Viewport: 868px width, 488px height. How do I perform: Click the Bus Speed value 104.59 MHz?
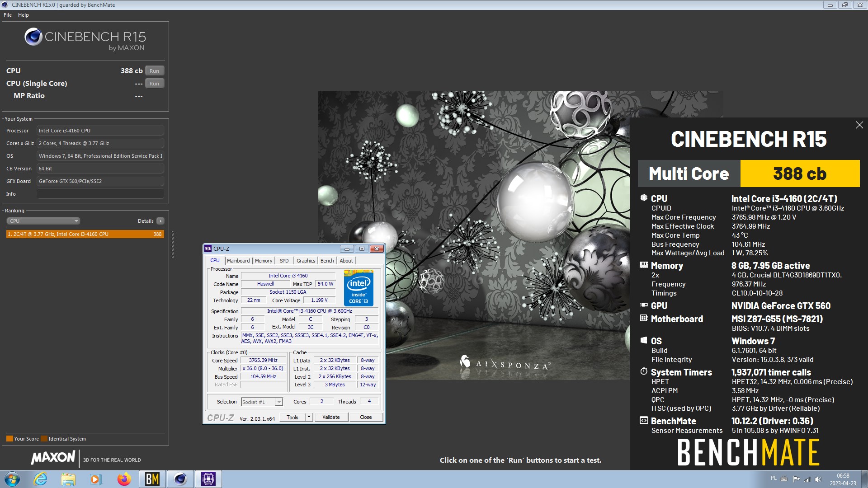[263, 376]
